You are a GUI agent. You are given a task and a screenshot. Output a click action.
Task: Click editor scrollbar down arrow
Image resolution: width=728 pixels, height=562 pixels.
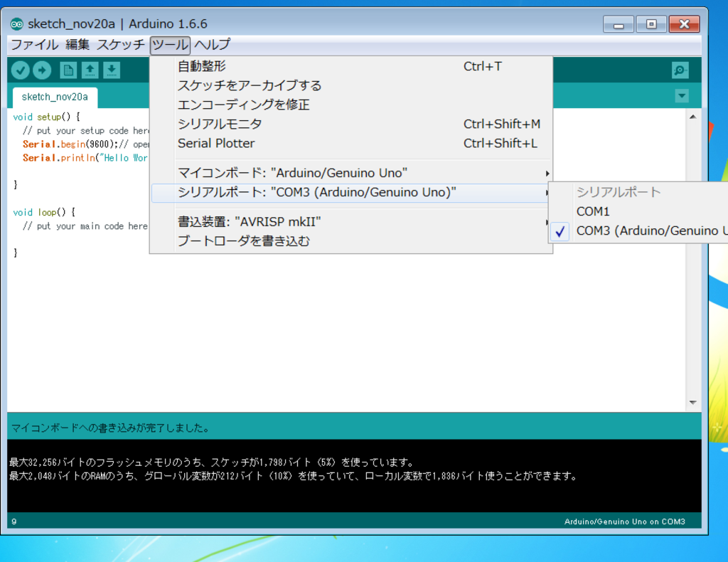[x=692, y=402]
